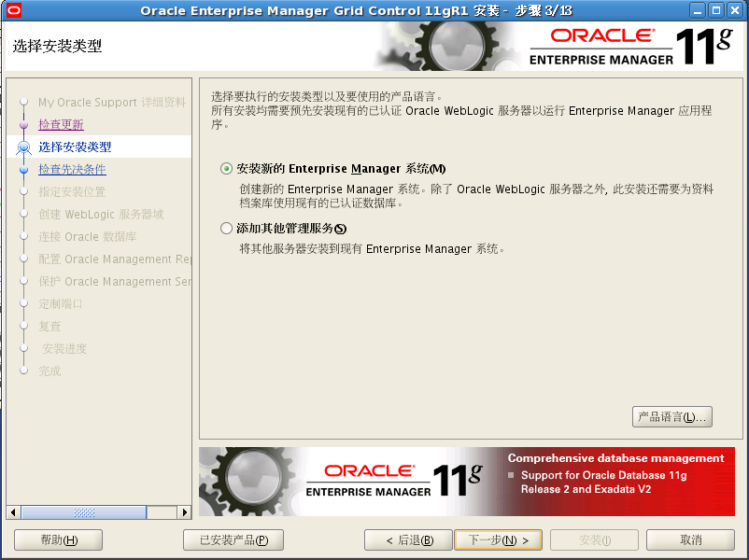749x560 pixels.
Task: Select 添加其他管理服务 option
Action: [x=225, y=228]
